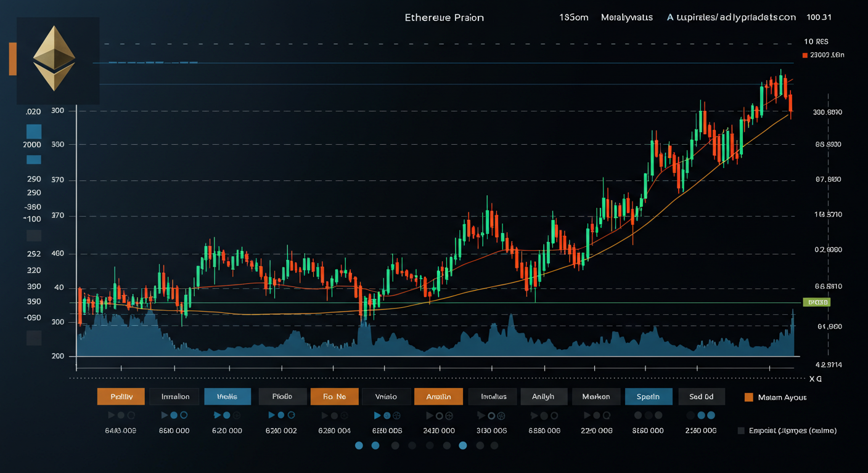Switch to the blue Medks tab
The width and height of the screenshot is (868, 473).
point(227,397)
